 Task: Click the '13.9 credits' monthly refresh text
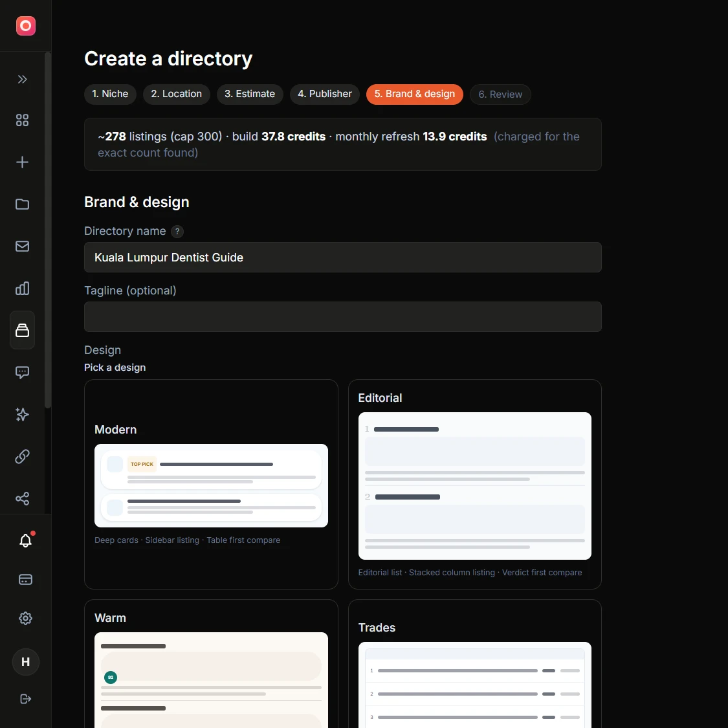click(x=454, y=137)
